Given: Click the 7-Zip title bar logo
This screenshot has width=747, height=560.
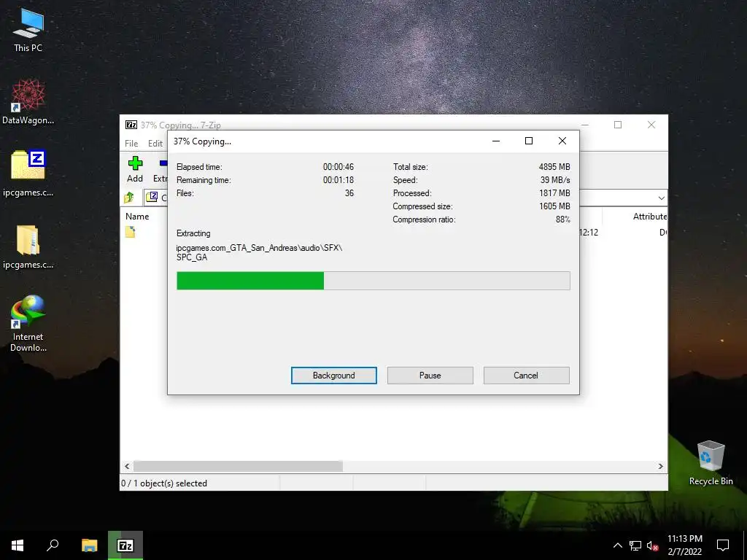Looking at the screenshot, I should click(x=131, y=125).
